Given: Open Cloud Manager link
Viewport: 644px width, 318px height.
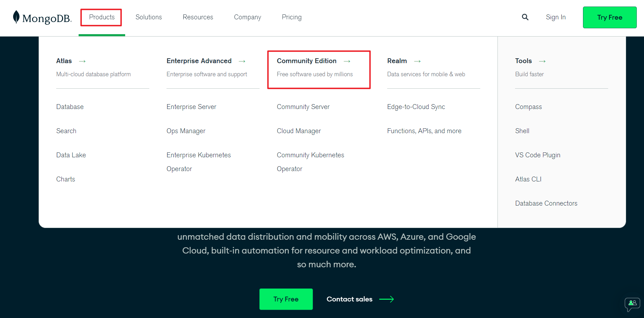Looking at the screenshot, I should (299, 131).
